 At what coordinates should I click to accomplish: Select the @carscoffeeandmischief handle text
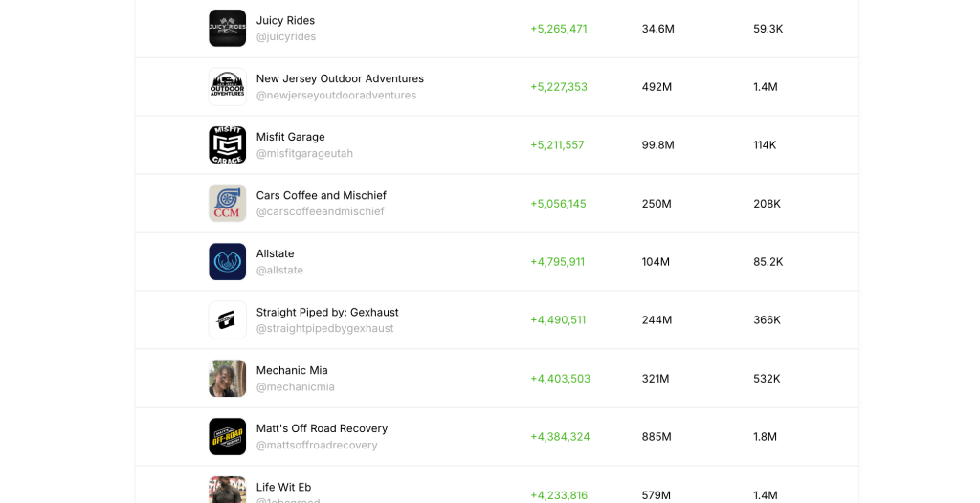320,212
